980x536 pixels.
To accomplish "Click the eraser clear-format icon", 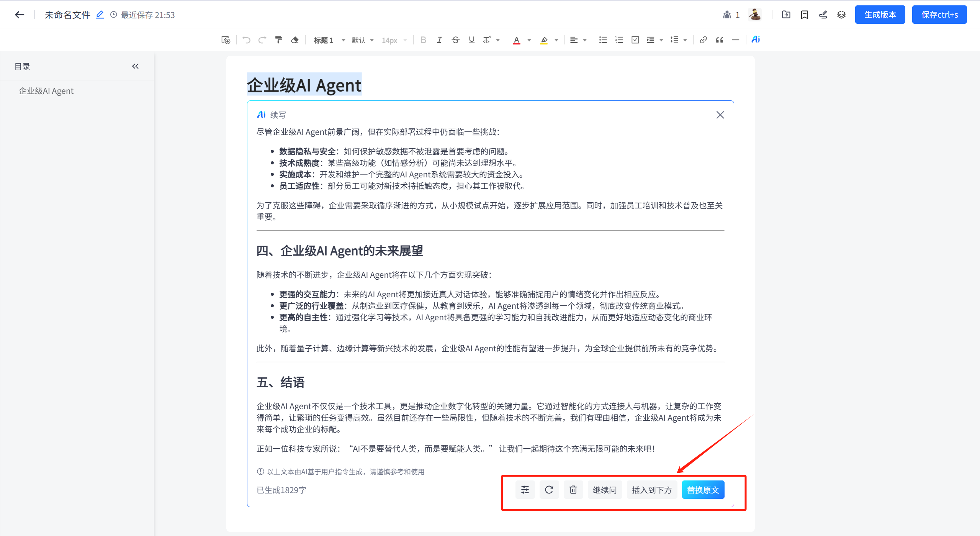I will tap(294, 40).
